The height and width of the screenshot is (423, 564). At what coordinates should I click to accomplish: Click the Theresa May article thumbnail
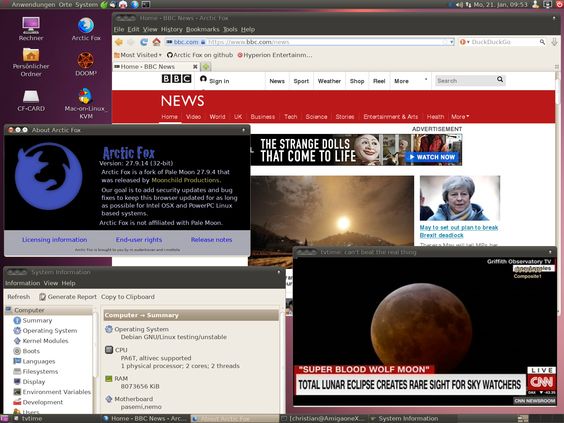pyautogui.click(x=460, y=198)
